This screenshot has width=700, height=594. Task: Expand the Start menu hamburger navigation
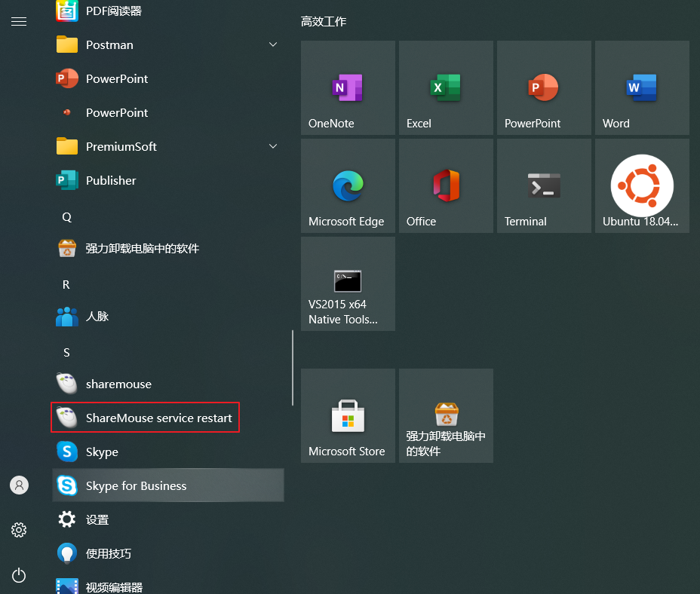[19, 21]
